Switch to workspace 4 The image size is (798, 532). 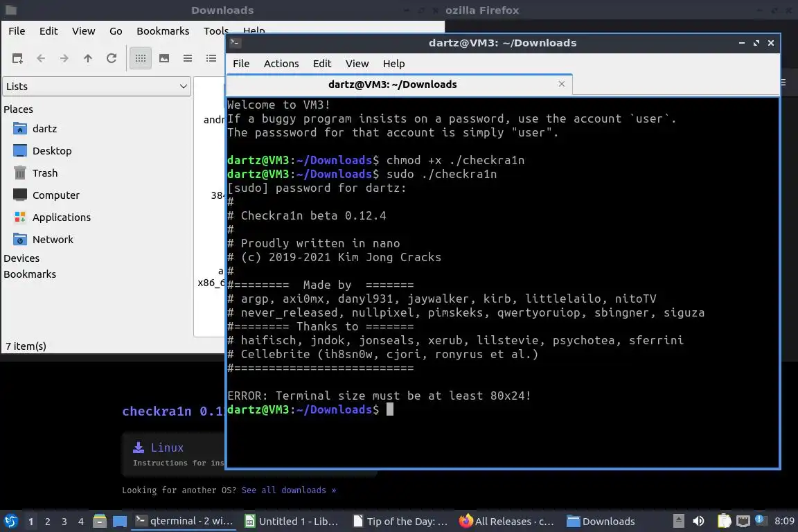(x=81, y=522)
